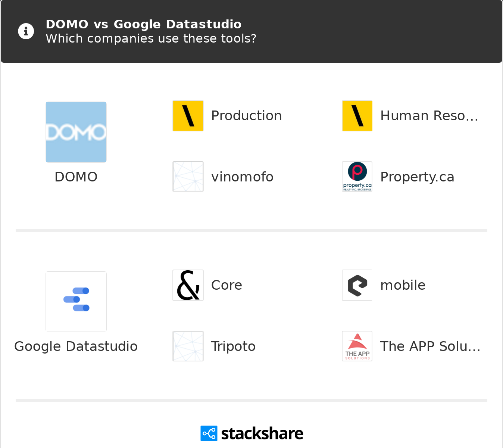
Task: Click the yellow logo beside Human Reso...
Action: point(357,116)
